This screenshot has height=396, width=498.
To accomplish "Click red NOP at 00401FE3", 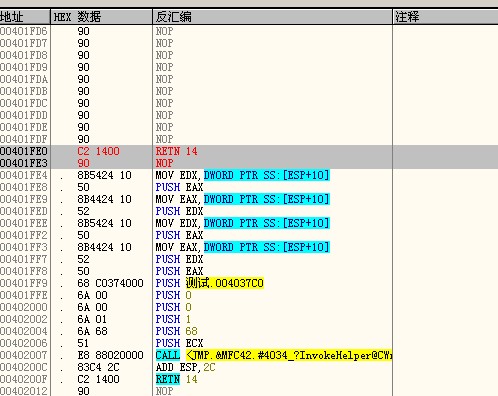I will click(x=164, y=163).
